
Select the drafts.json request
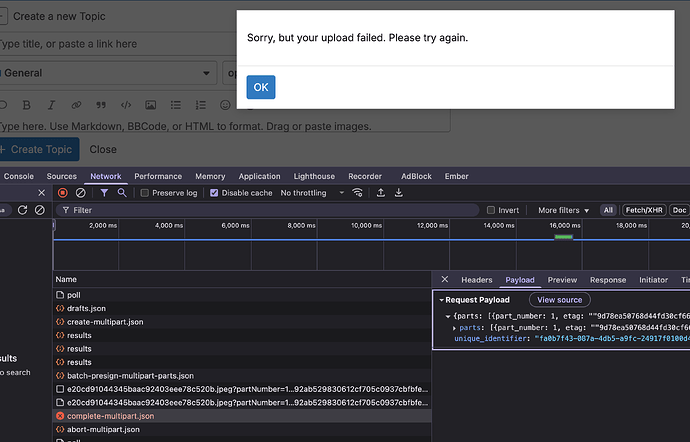click(242, 308)
